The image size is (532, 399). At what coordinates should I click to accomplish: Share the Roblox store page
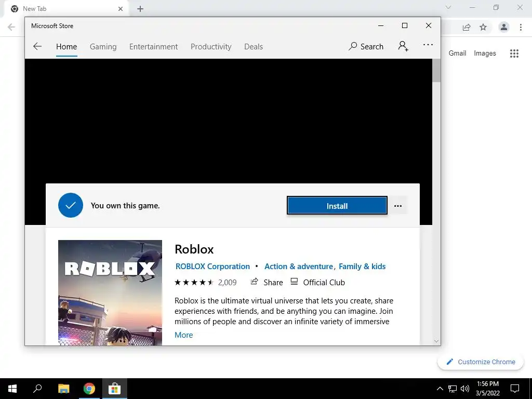coord(267,282)
